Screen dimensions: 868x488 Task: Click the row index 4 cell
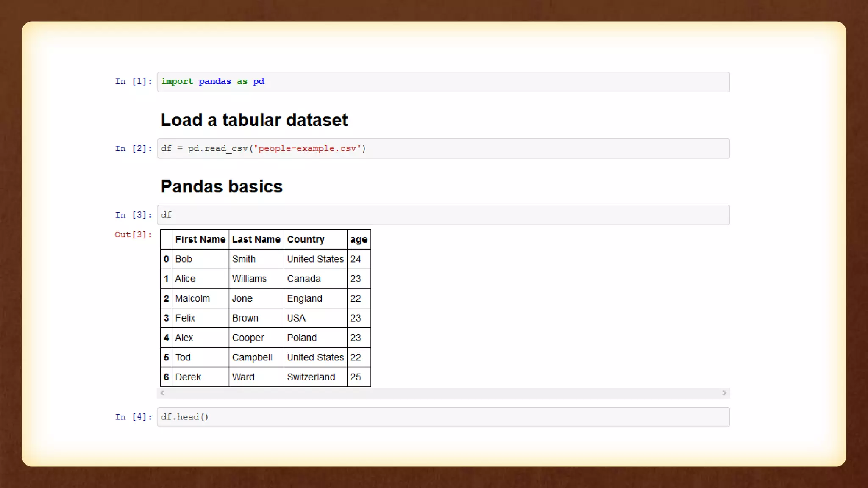pos(166,338)
